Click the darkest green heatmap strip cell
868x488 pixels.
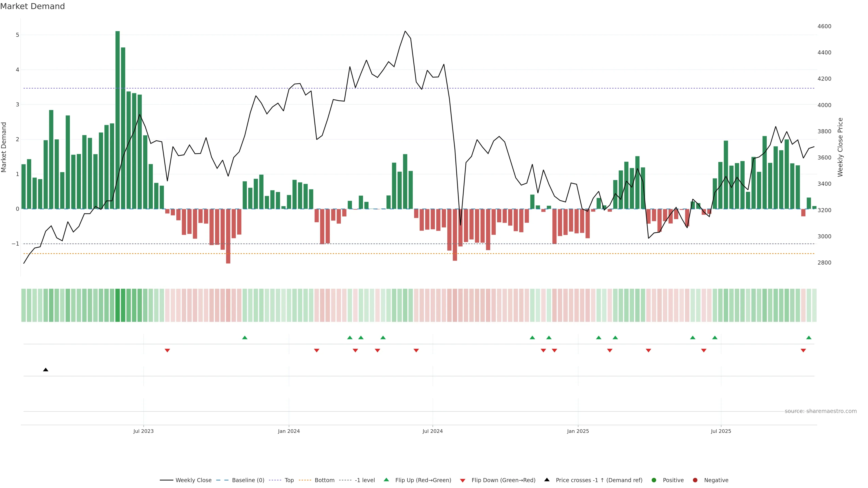(x=118, y=305)
